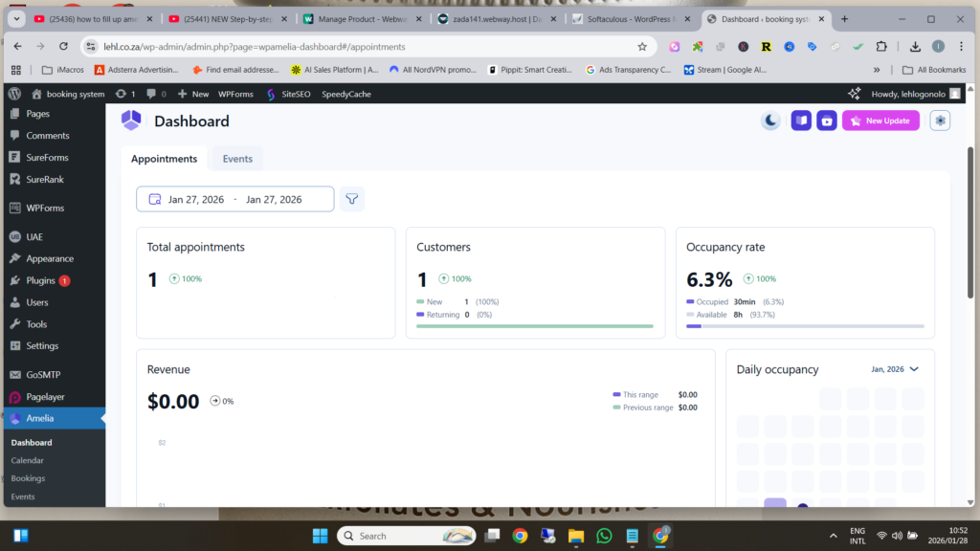Click the New Update button
This screenshot has height=551, width=980.
click(x=880, y=121)
